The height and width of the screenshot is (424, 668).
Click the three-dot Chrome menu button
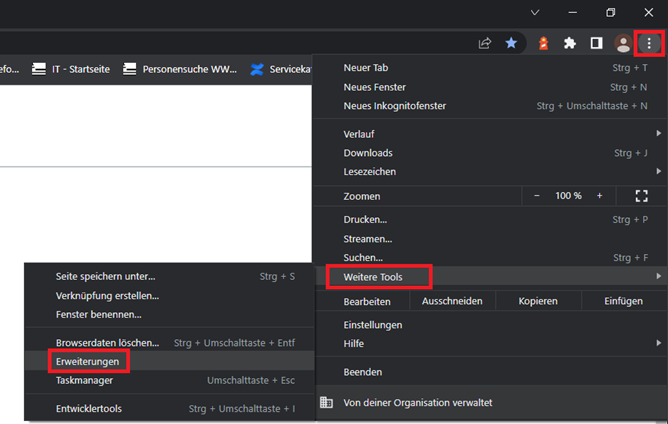click(x=649, y=43)
